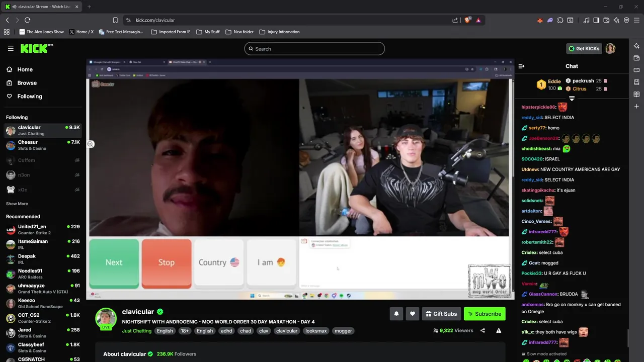644x362 pixels.
Task: Collapse the chat panel with the arrow icon
Action: [x=521, y=66]
